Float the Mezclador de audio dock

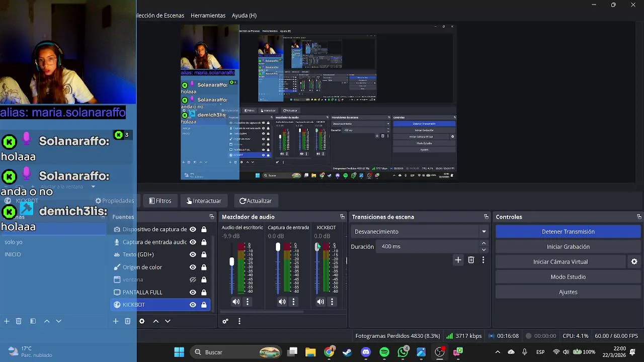coord(342,217)
